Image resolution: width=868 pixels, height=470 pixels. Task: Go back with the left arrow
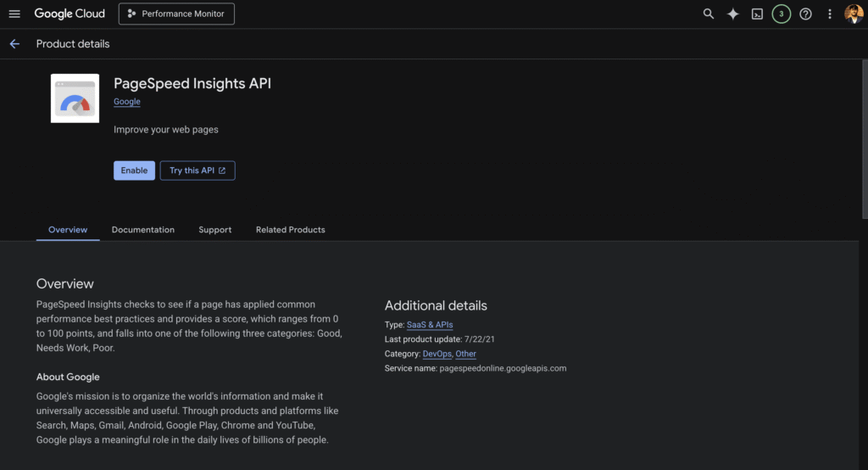tap(14, 44)
